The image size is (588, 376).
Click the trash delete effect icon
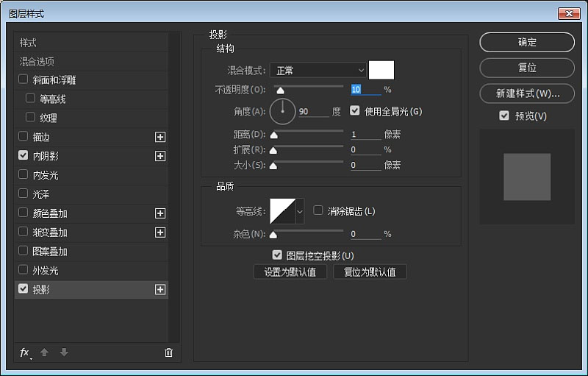click(169, 352)
